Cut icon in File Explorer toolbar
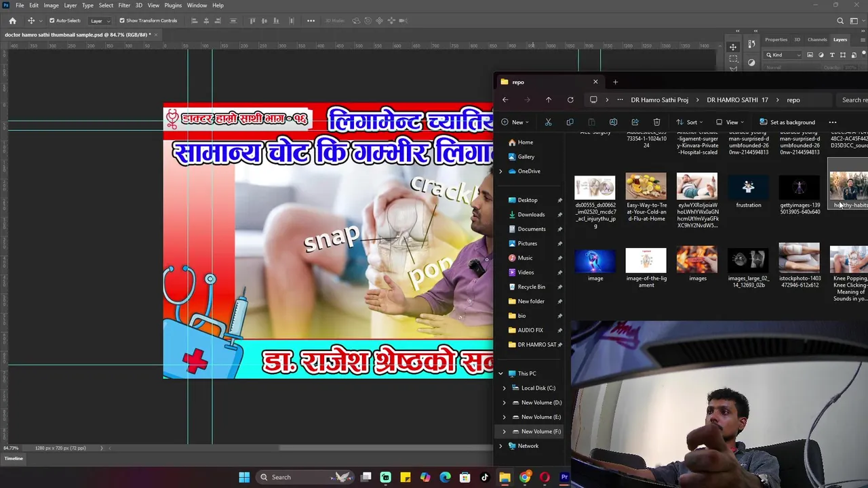This screenshot has height=488, width=868. coord(548,123)
